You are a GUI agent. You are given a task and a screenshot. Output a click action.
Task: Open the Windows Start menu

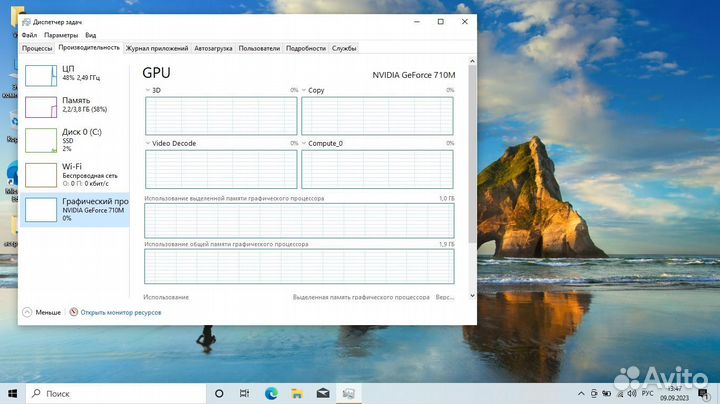click(x=13, y=393)
